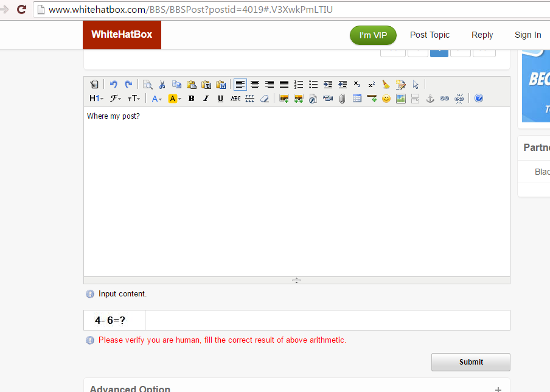Open Post Topic in the navigation
This screenshot has height=392, width=550.
point(430,35)
